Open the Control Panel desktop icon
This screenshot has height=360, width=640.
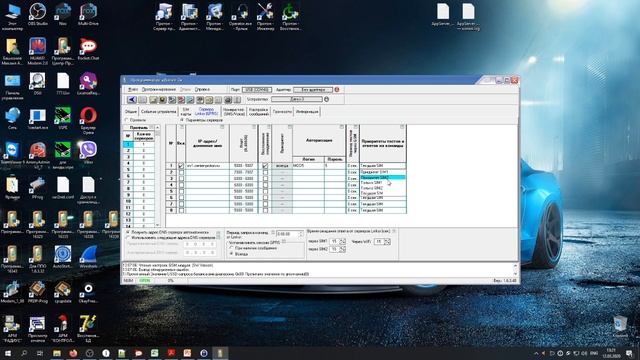click(13, 87)
